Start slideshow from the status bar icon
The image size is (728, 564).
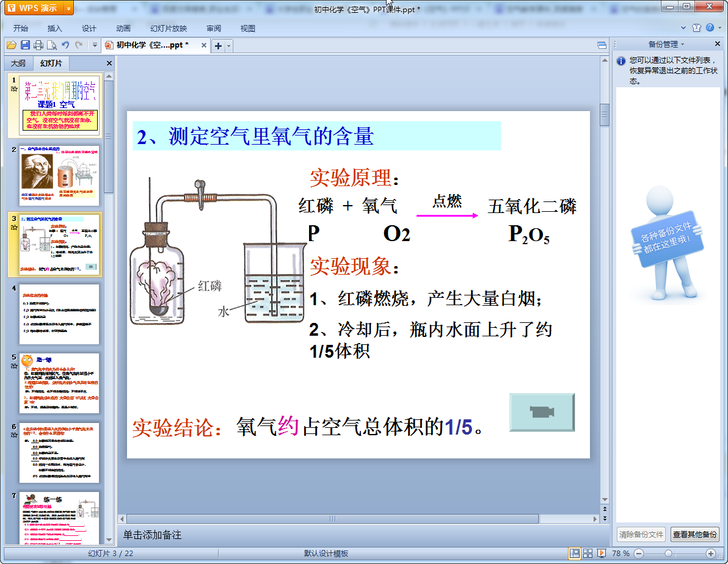click(602, 553)
